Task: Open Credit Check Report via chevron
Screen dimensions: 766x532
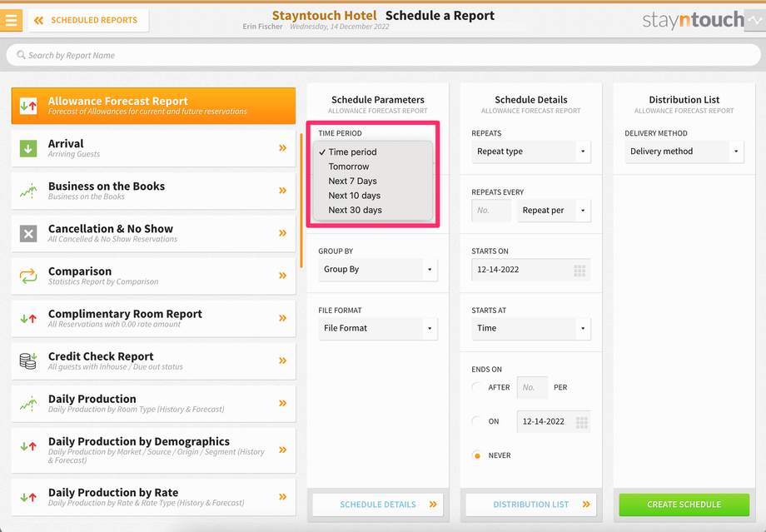Action: (x=283, y=360)
